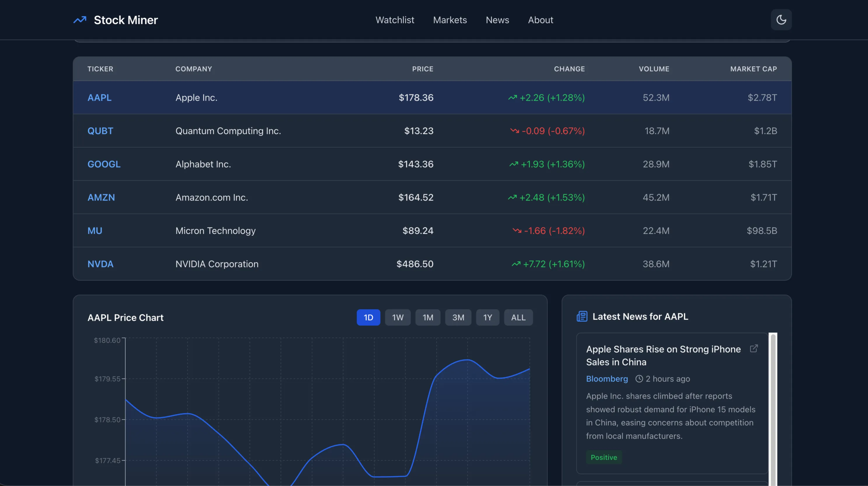This screenshot has height=486, width=868.
Task: Select the AAPL ticker link
Action: click(100, 98)
